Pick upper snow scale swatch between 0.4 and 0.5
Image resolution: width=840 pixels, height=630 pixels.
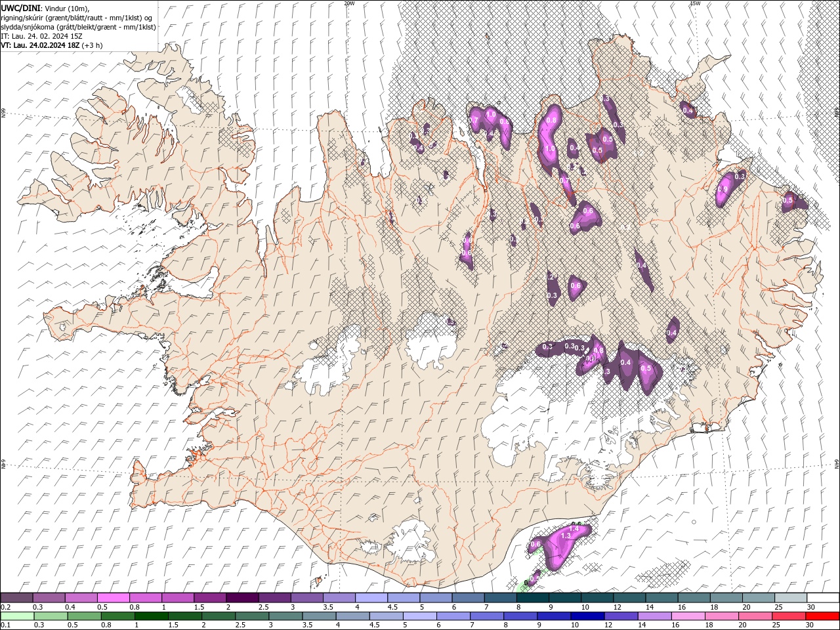(81, 598)
